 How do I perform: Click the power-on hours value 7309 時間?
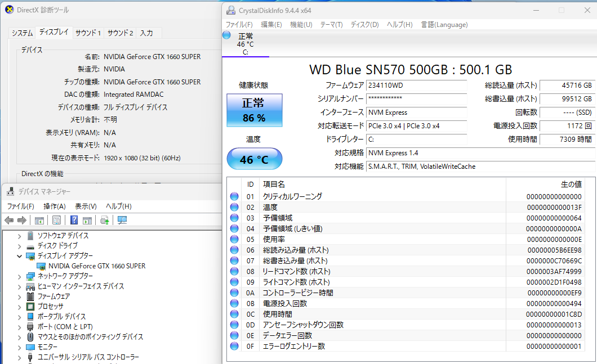[x=567, y=139]
